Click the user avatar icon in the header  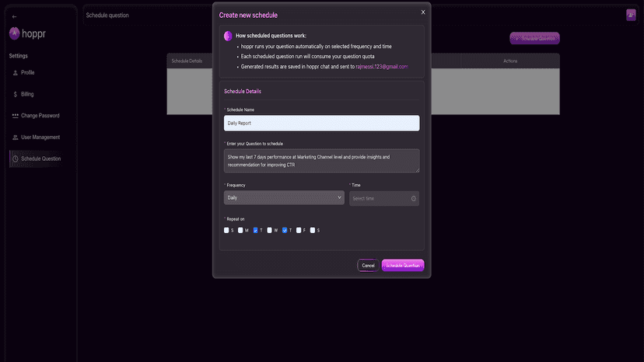point(631,16)
